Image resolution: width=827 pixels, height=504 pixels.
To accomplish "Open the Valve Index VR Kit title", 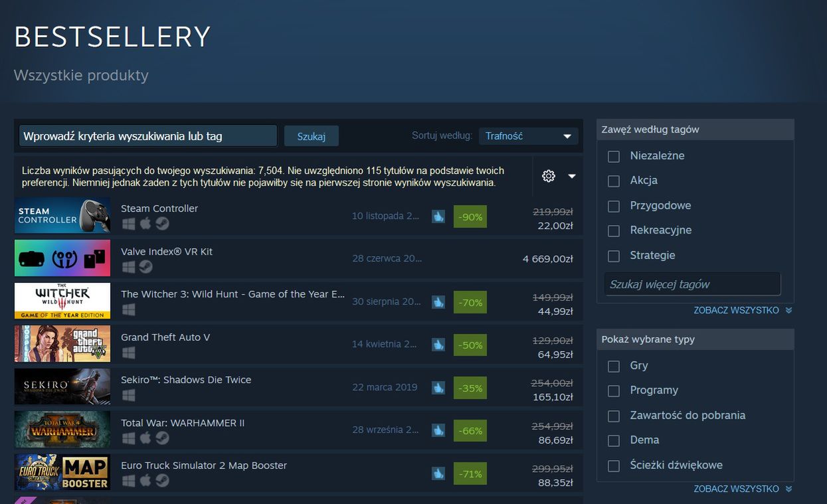I will pyautogui.click(x=167, y=252).
